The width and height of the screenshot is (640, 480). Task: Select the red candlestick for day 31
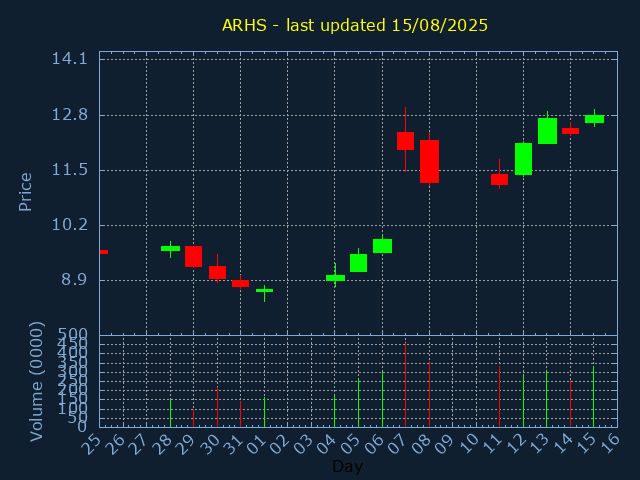point(240,283)
